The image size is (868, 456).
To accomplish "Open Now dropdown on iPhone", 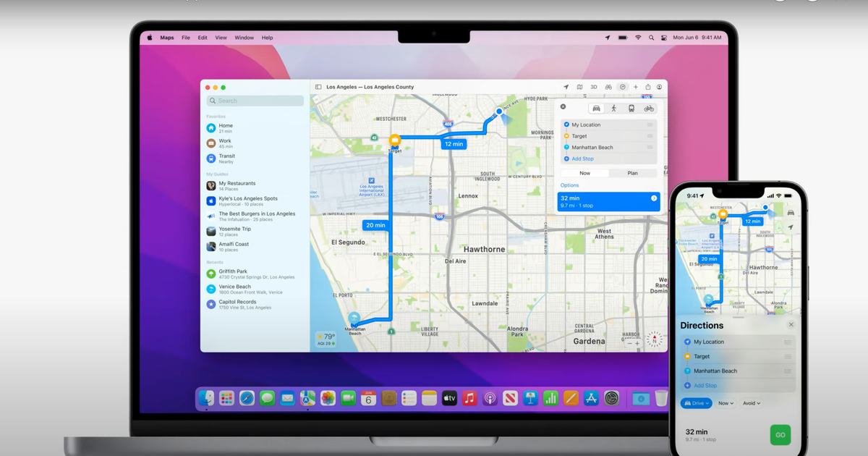I will click(x=726, y=403).
